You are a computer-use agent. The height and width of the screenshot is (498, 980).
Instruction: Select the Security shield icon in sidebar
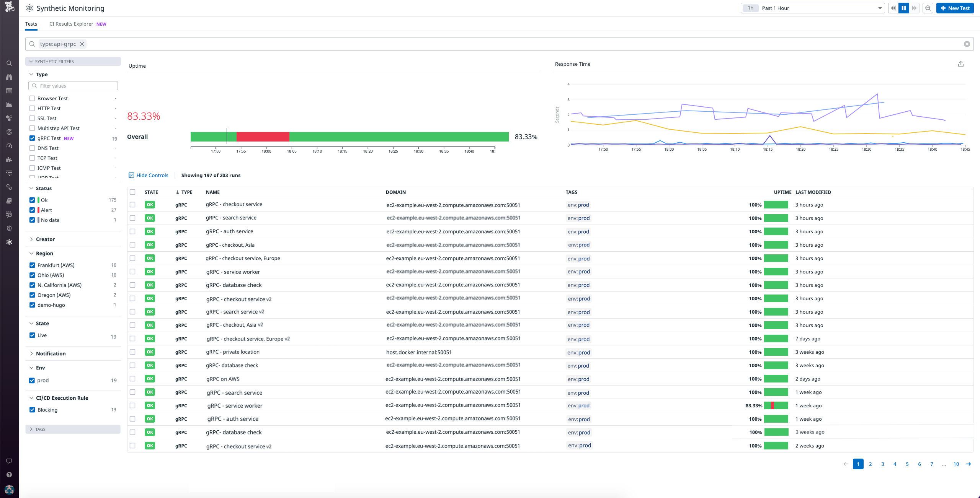click(x=9, y=228)
